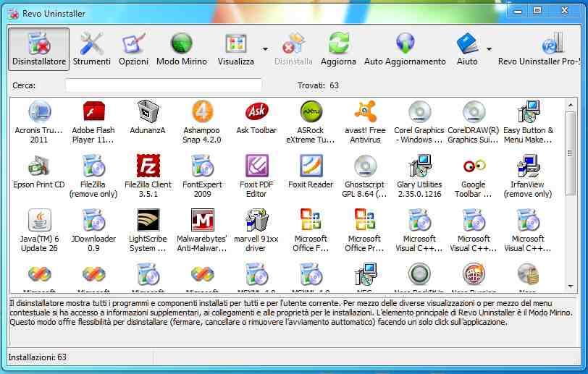Select Ghostscript GPL 8.64
This screenshot has height=374, width=588.
tap(365, 177)
